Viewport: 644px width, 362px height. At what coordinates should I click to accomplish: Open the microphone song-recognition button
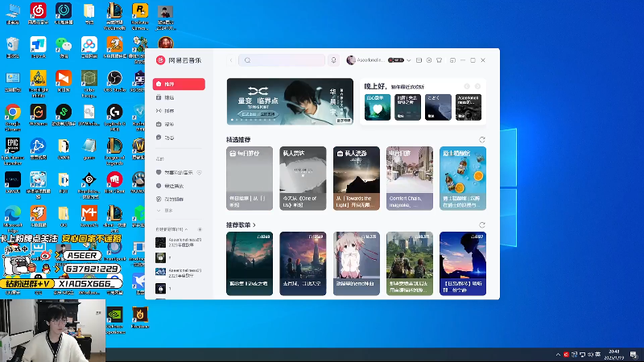pyautogui.click(x=333, y=60)
